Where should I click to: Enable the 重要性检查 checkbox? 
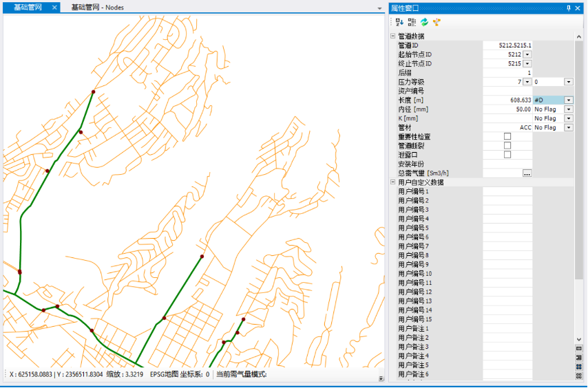(x=507, y=136)
